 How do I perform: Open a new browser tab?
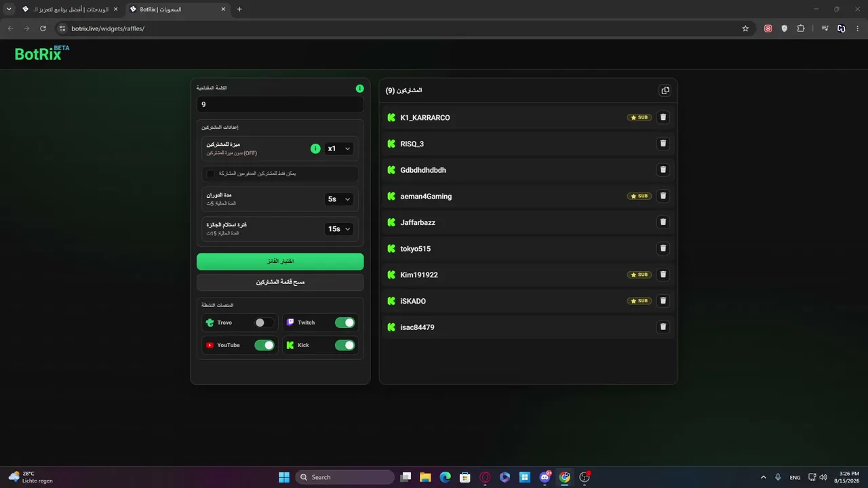239,9
